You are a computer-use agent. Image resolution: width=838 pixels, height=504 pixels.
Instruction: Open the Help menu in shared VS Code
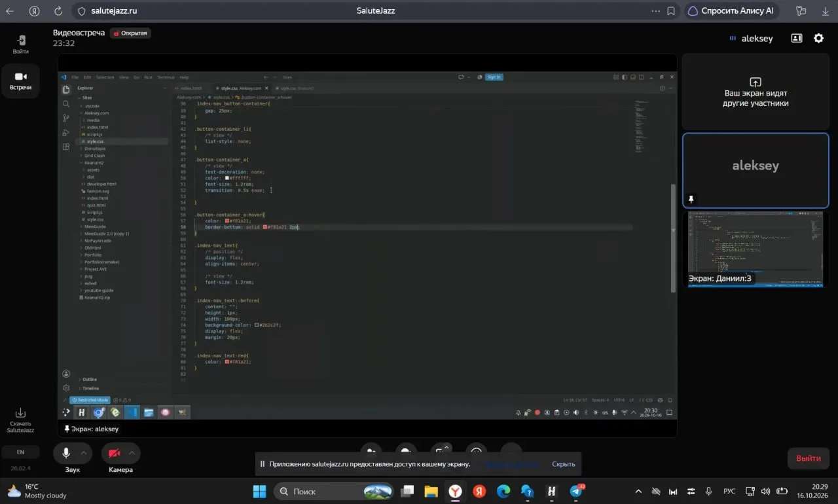click(184, 77)
